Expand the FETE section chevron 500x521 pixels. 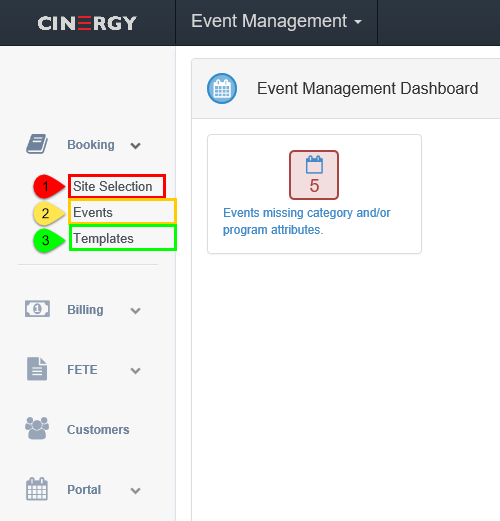tap(135, 371)
